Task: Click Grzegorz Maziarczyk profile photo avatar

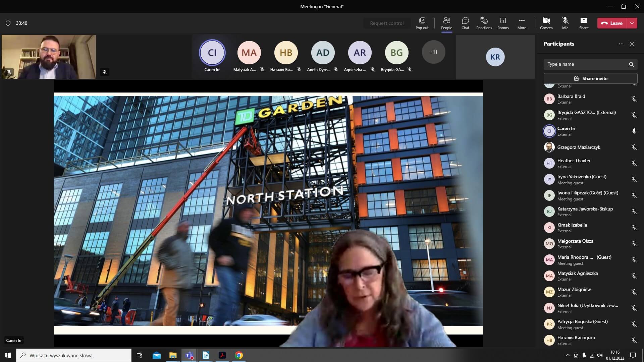Action: (x=549, y=147)
